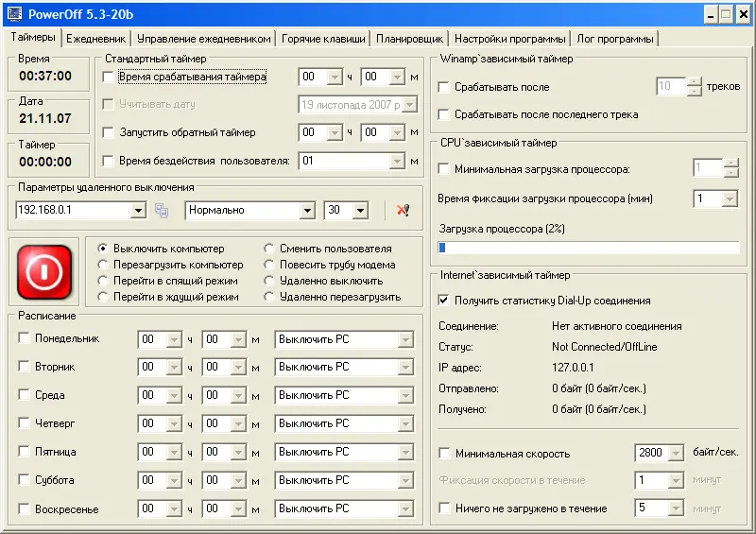
Task: Click the 21.11.07 date display
Action: (45, 118)
